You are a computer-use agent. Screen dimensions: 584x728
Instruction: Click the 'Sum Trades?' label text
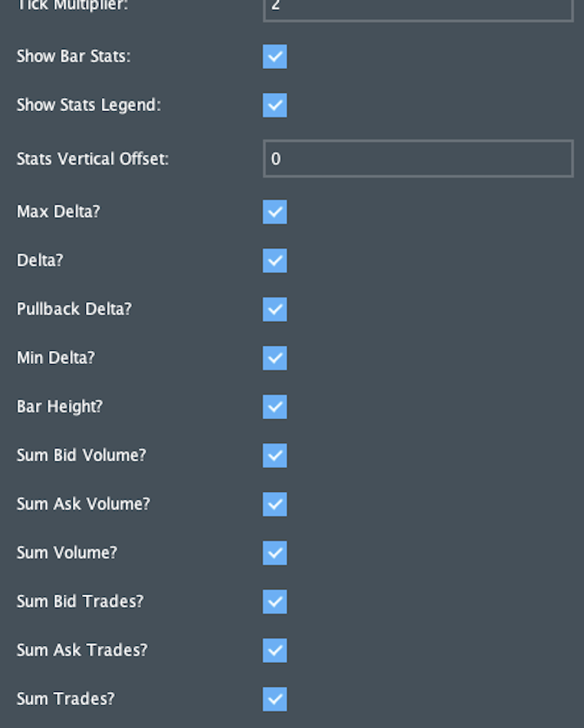[x=66, y=699]
